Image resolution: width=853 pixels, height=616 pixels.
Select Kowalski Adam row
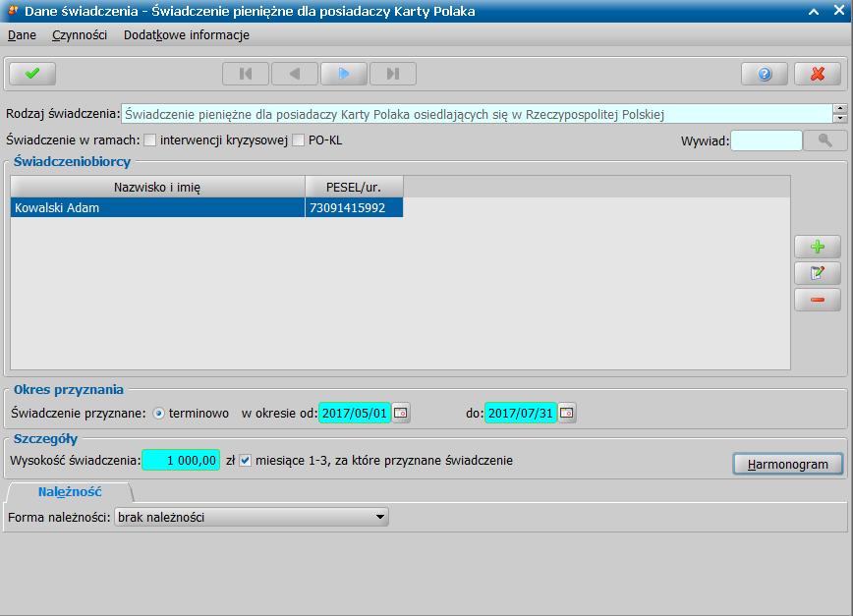point(206,207)
